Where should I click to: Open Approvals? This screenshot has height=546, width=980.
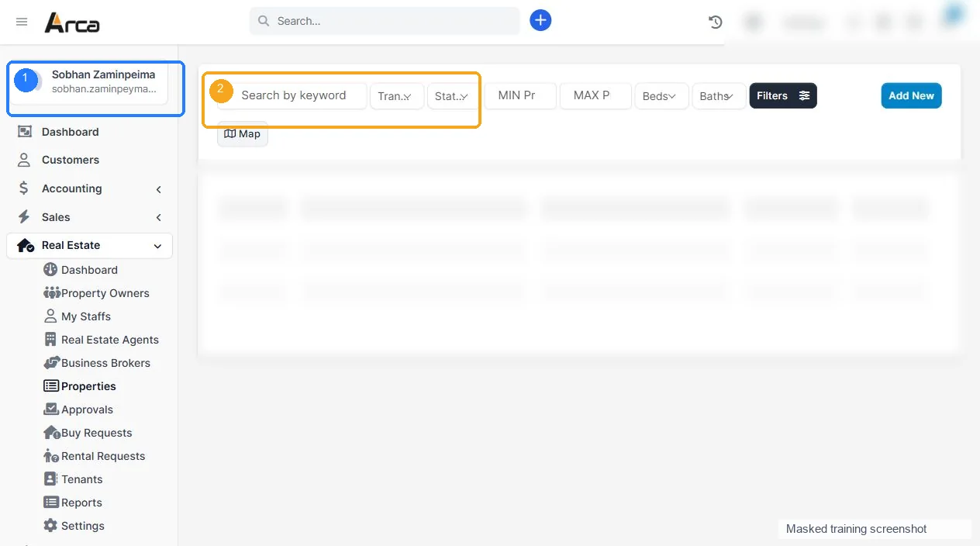pyautogui.click(x=78, y=409)
